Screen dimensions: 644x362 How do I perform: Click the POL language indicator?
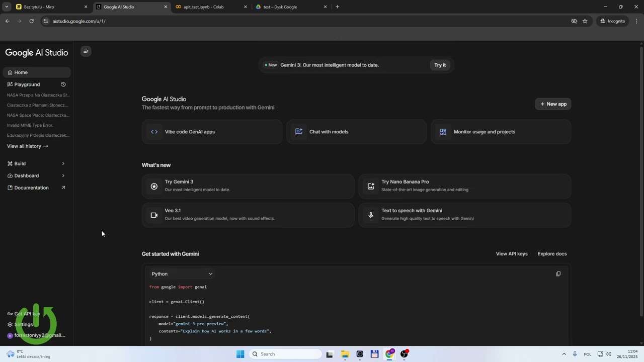tap(588, 354)
